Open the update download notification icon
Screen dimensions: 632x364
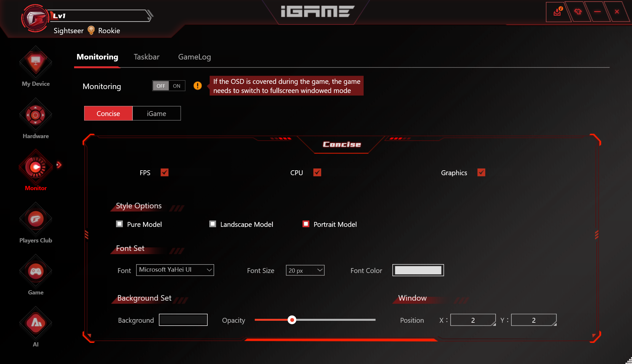(x=558, y=12)
